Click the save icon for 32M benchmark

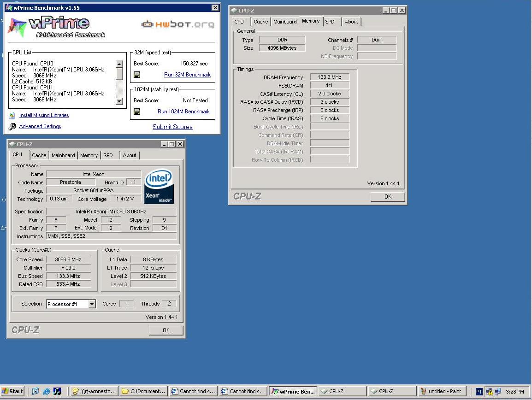click(x=137, y=75)
